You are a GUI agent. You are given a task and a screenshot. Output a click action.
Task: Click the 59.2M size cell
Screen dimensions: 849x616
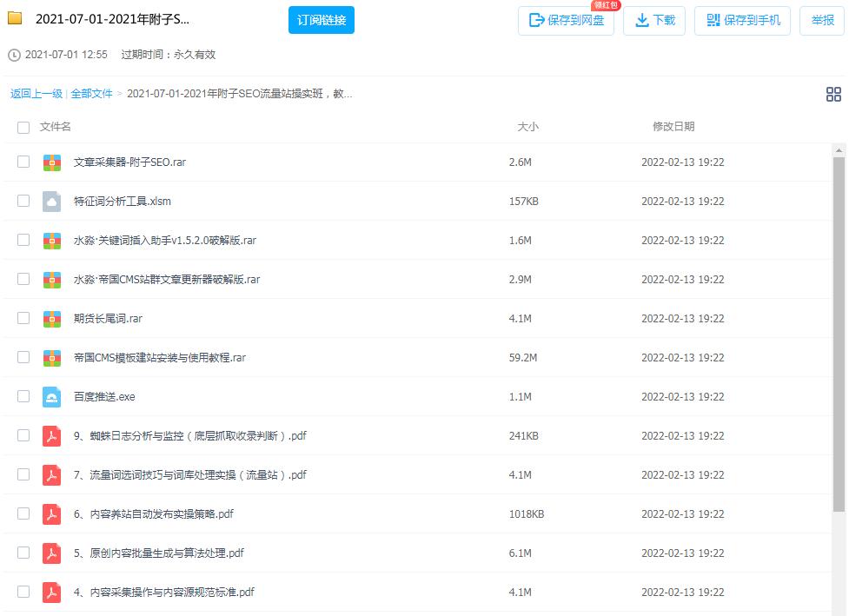coord(523,358)
